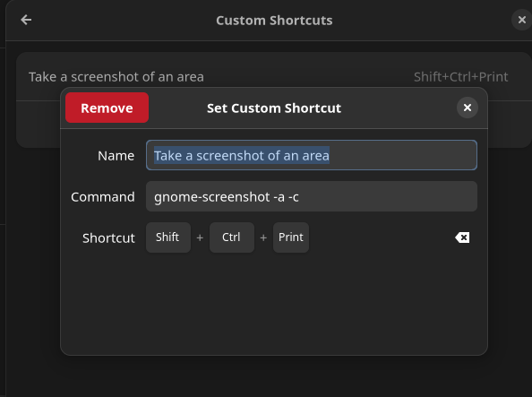The image size is (532, 397).
Task: Remove this custom shortcut
Action: pyautogui.click(x=107, y=108)
